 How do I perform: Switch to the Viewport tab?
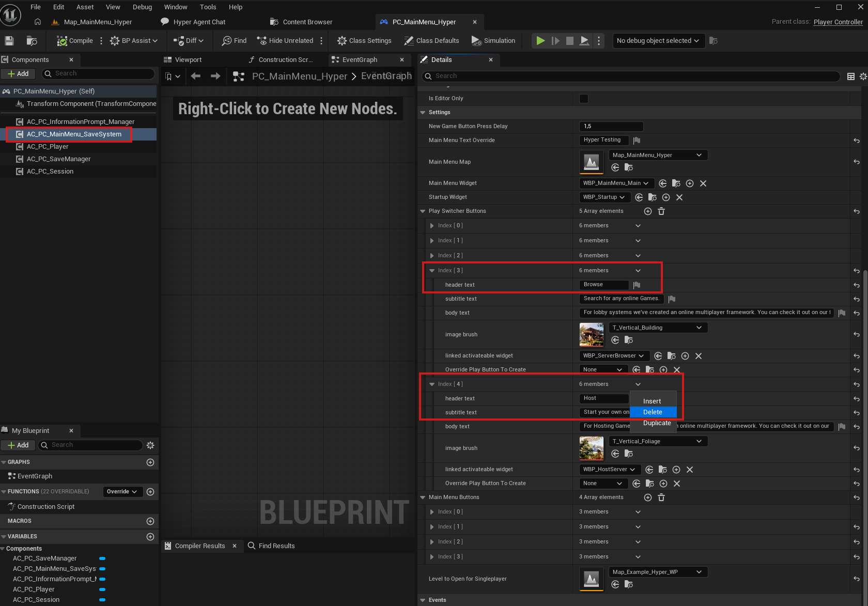[x=188, y=60]
